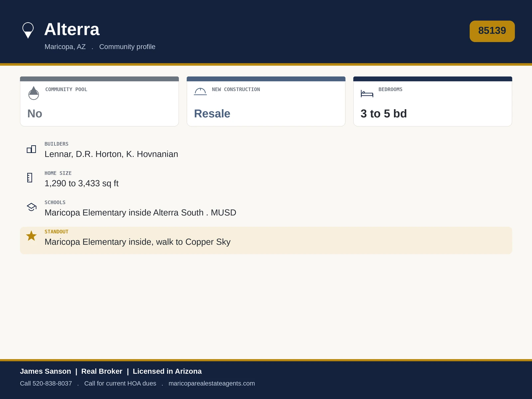
Task: Click the Maricopa, AZ subtitle text
Action: coord(65,47)
